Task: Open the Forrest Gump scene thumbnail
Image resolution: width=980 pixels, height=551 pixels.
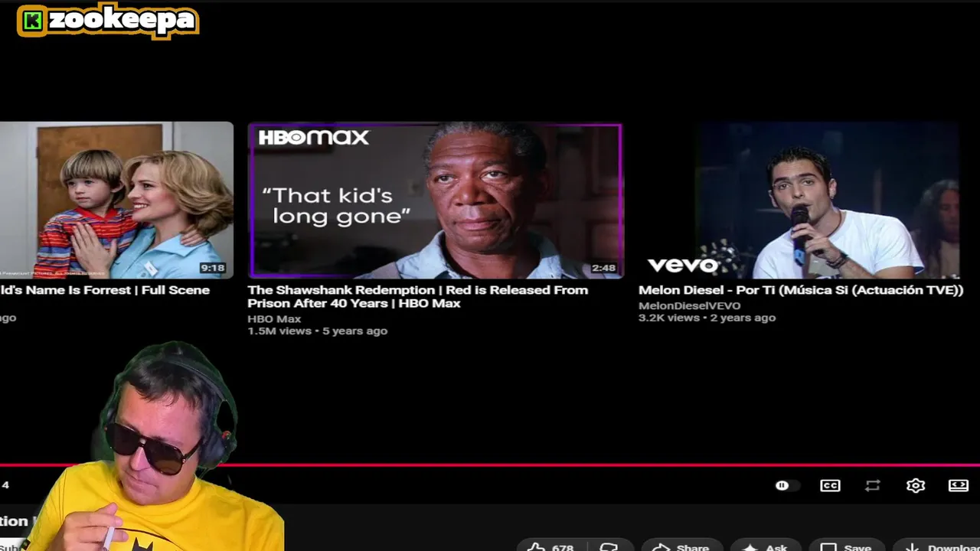Action: click(116, 201)
